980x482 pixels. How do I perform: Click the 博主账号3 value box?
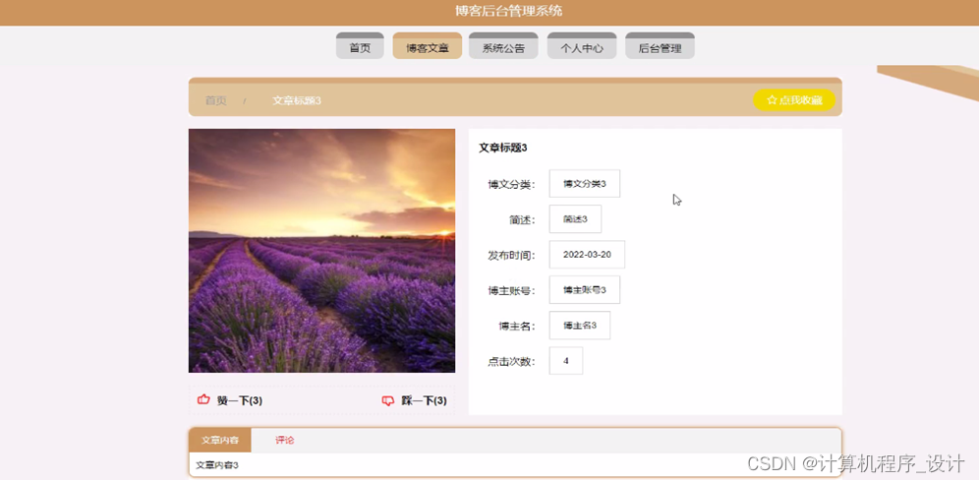[x=585, y=290]
